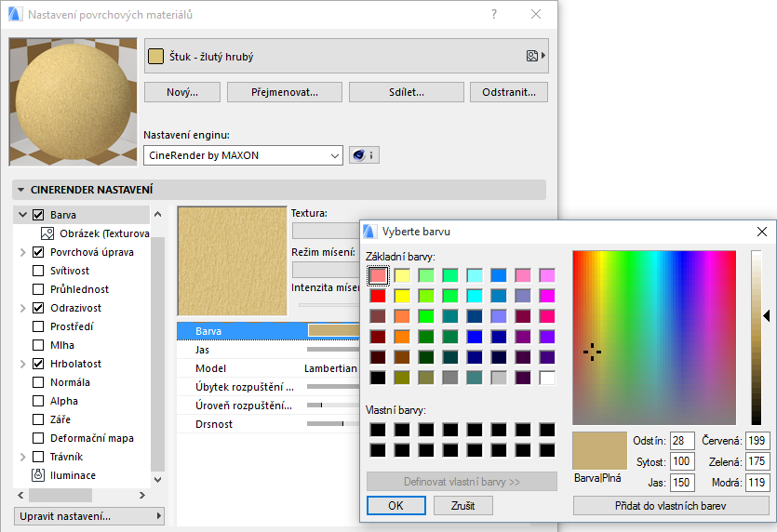Pick pure red basic color swatch
This screenshot has height=532, width=777.
[378, 296]
